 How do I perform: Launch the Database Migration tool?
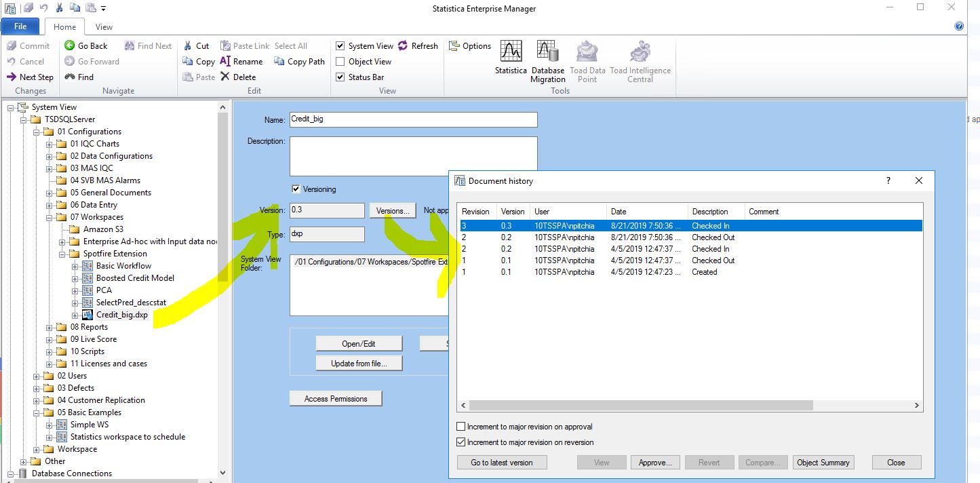(547, 52)
